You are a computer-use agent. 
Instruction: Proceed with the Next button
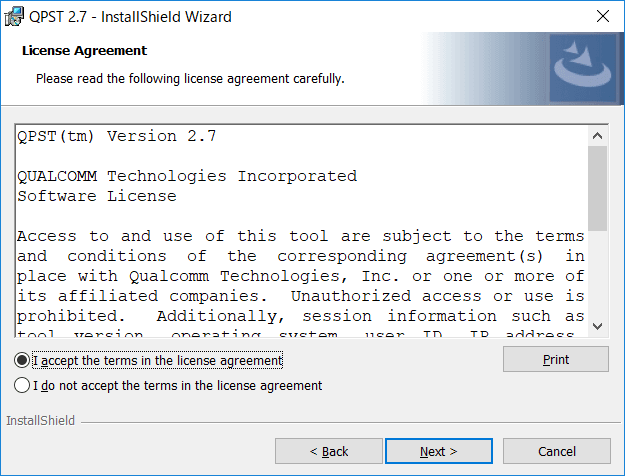[x=438, y=452]
